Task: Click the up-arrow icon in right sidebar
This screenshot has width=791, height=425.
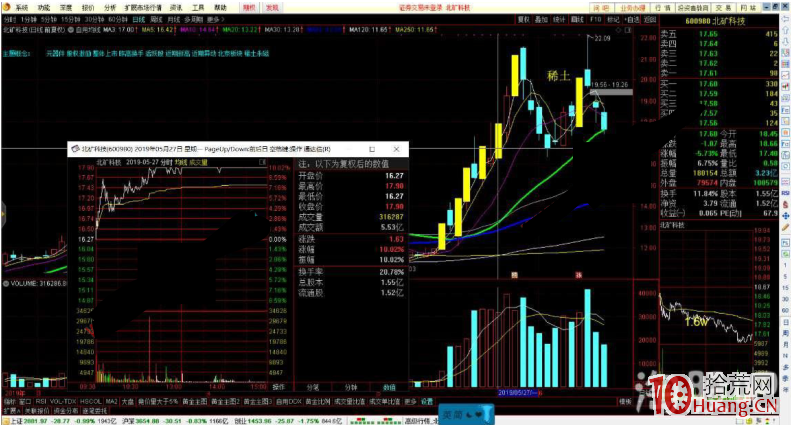Action: (785, 30)
